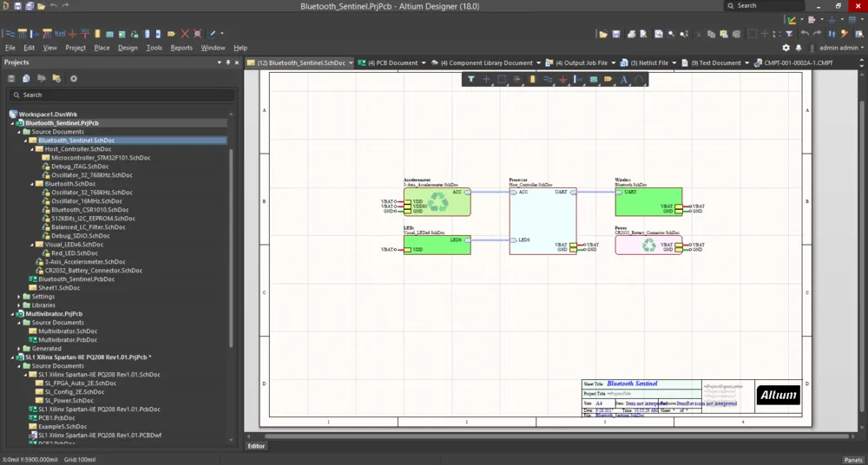The width and height of the screenshot is (868, 465).
Task: Place a Sheet Symbol from the Wiring toolbar
Action: [x=109, y=34]
